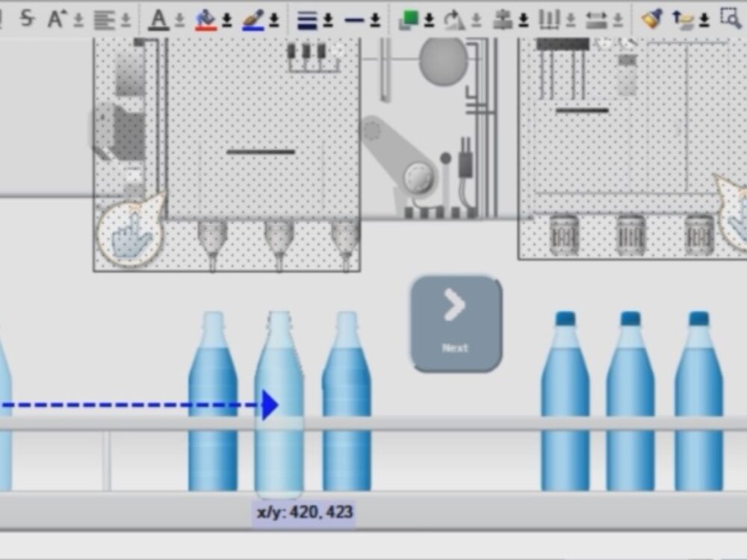Toggle strikethrough text formatting
This screenshot has height=560, width=747.
point(28,19)
